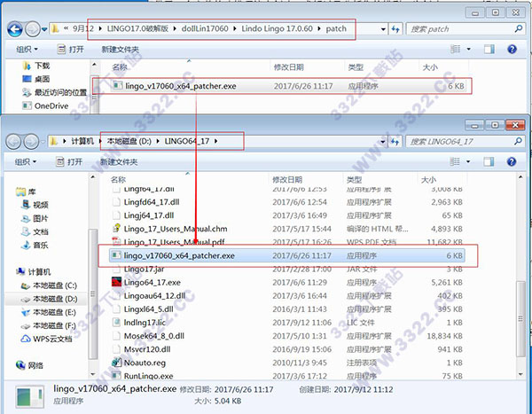The width and height of the screenshot is (532, 414).
Task: Click 打开 button in LINGO64_17 toolbar
Action: [x=69, y=162]
